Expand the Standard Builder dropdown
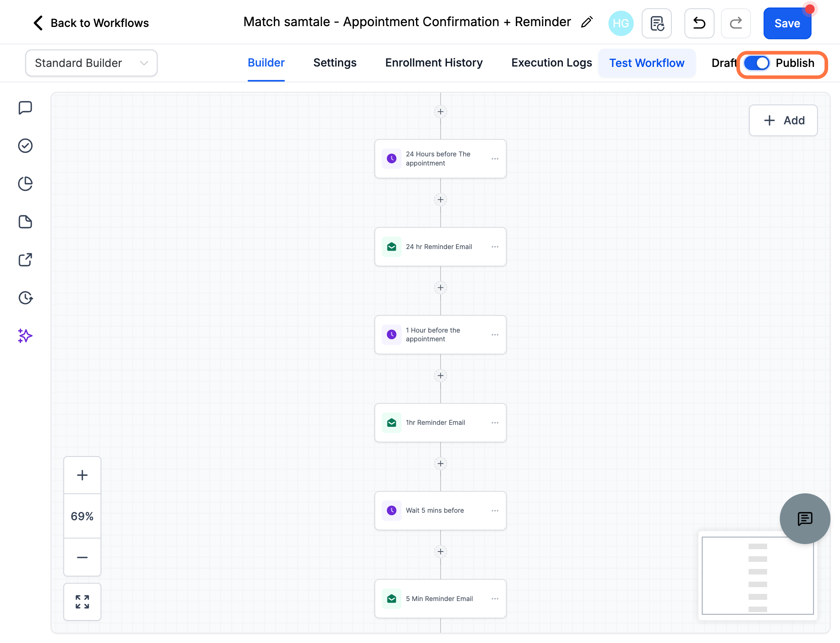 point(91,63)
